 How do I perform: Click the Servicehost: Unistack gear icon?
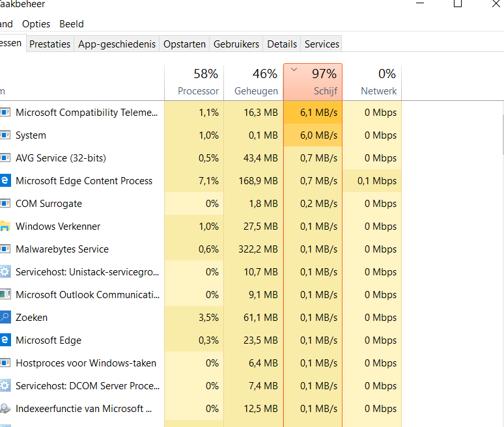pyautogui.click(x=5, y=272)
